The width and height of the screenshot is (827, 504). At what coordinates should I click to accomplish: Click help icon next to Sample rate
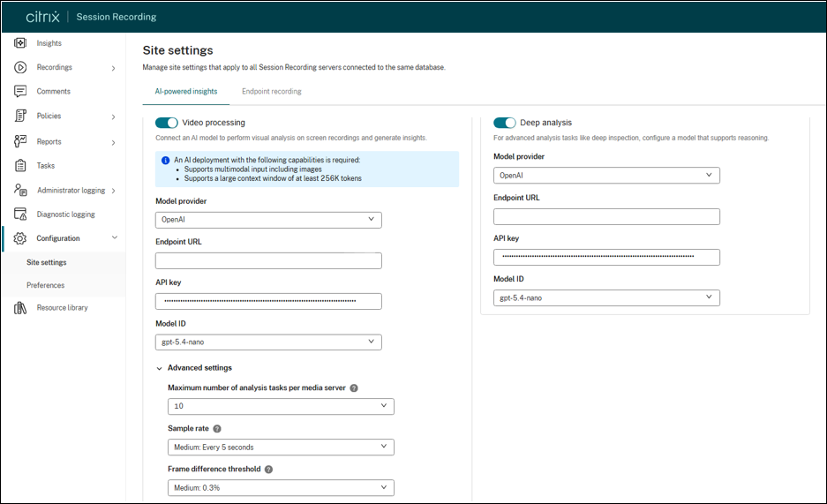click(x=217, y=429)
